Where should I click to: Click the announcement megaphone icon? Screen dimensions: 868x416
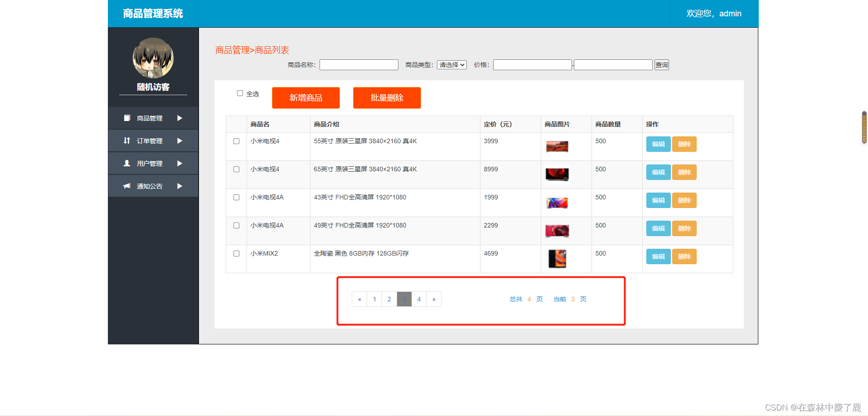pos(127,186)
